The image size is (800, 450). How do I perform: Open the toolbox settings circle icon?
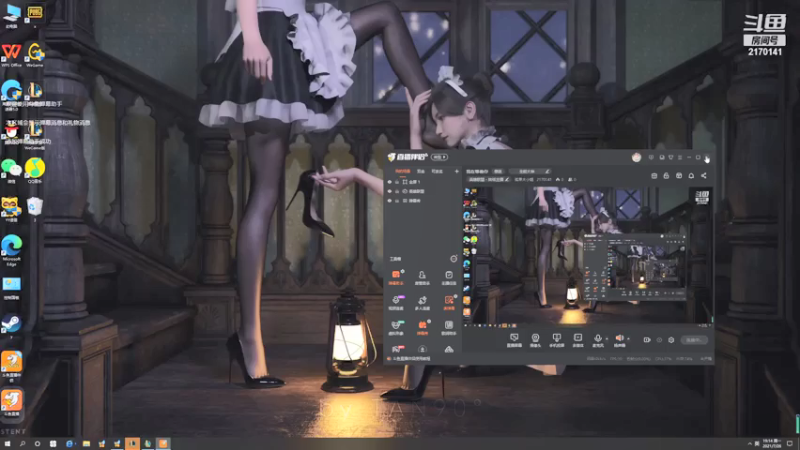[453, 259]
